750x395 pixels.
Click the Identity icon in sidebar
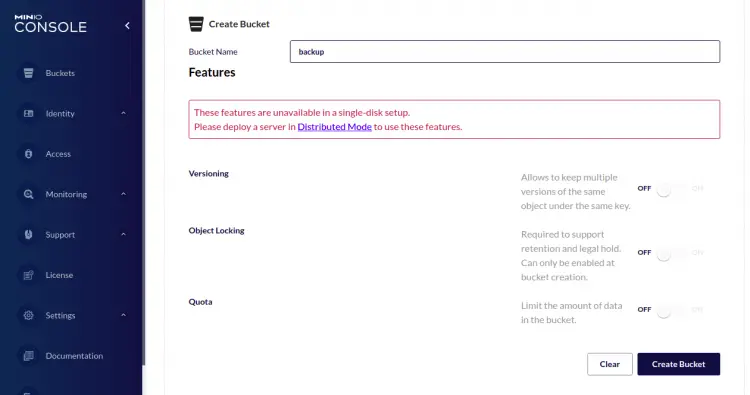coord(28,113)
